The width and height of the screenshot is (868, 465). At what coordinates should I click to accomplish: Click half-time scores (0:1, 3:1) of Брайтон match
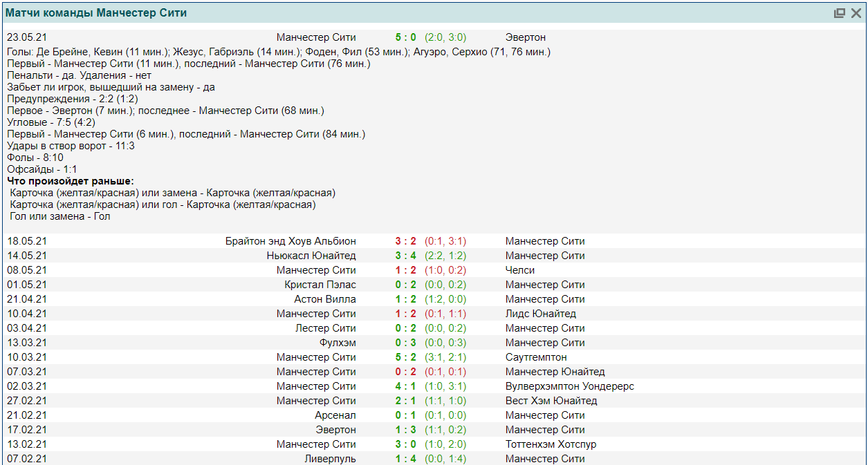[x=445, y=241]
